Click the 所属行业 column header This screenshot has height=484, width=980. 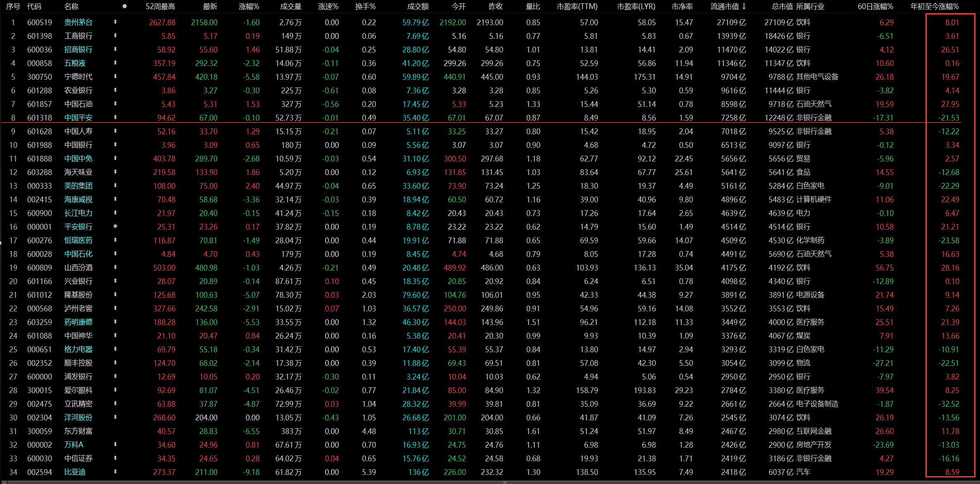[810, 7]
